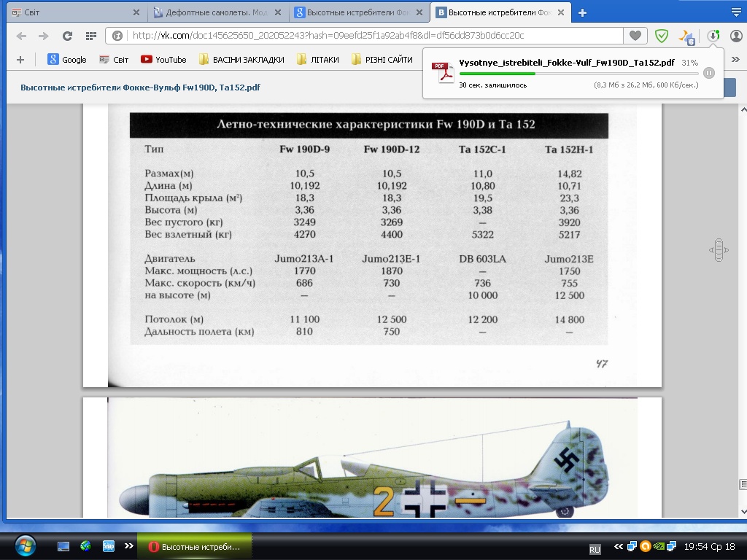This screenshot has width=747, height=560.
Task: Open the NVIDIA tray icon
Action: click(x=659, y=546)
